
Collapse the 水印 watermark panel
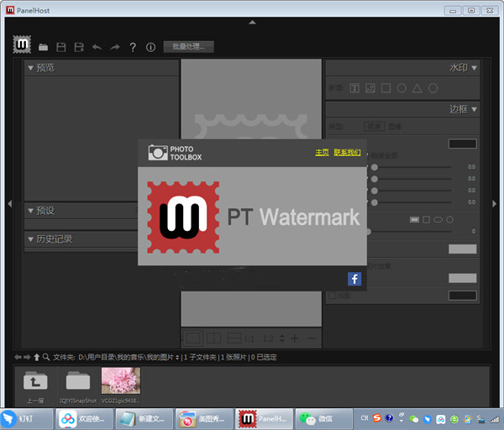point(474,68)
